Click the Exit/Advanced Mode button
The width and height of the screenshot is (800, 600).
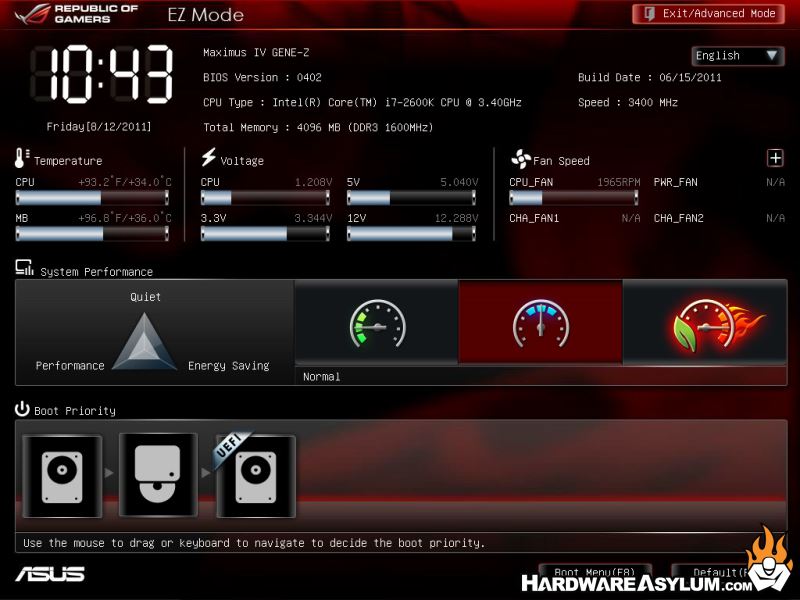(x=708, y=14)
